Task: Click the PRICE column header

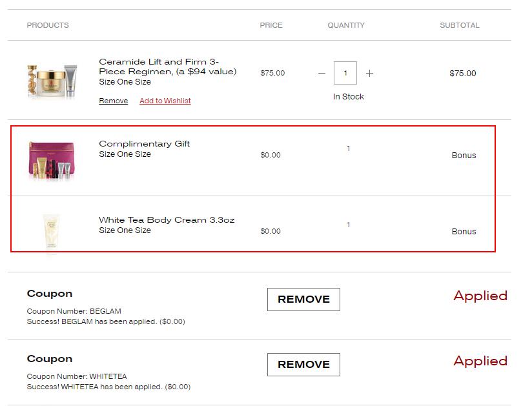Action: click(x=271, y=25)
